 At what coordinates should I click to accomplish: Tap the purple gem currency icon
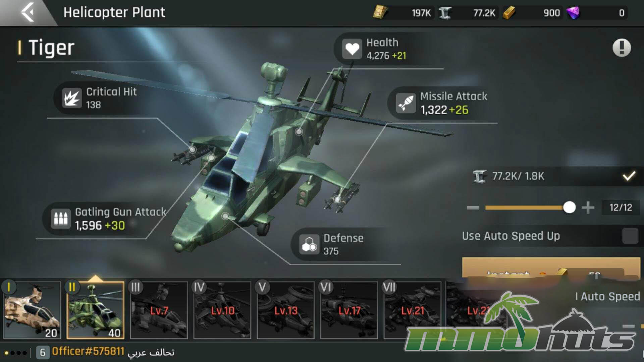tap(573, 13)
